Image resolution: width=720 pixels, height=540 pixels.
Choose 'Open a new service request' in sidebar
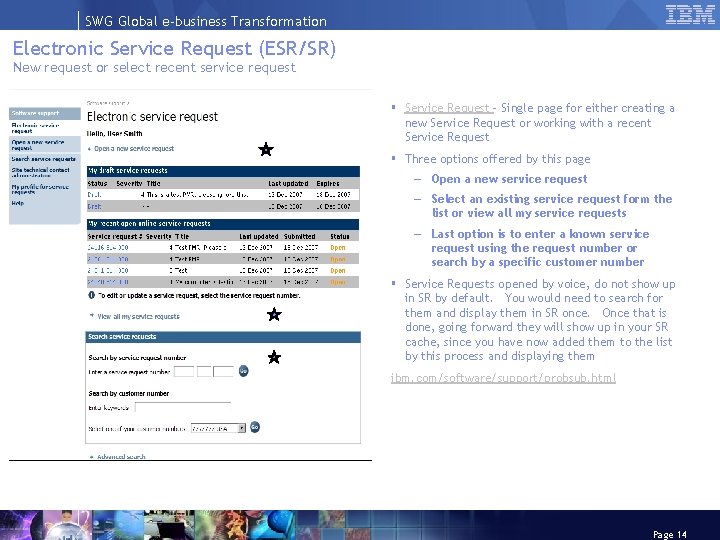point(38,145)
